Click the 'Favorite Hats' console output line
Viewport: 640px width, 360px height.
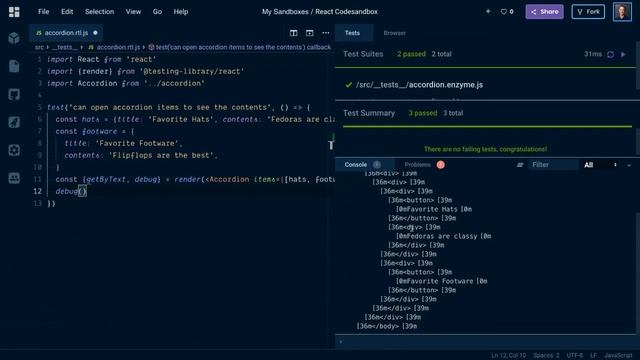point(433,209)
